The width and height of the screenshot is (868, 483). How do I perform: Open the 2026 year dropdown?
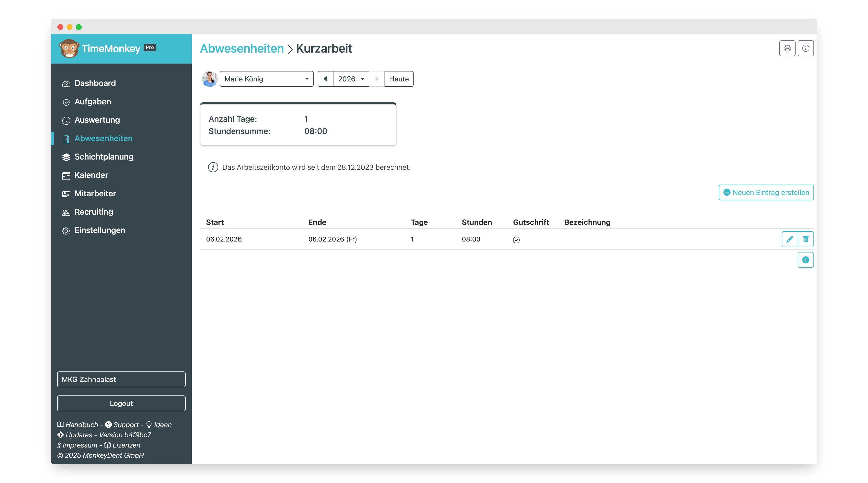click(351, 79)
